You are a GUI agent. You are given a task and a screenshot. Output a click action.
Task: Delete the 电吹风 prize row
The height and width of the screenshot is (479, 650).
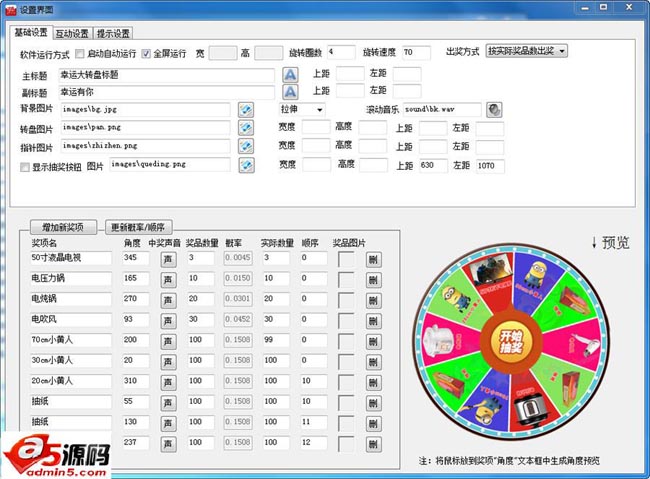click(374, 321)
